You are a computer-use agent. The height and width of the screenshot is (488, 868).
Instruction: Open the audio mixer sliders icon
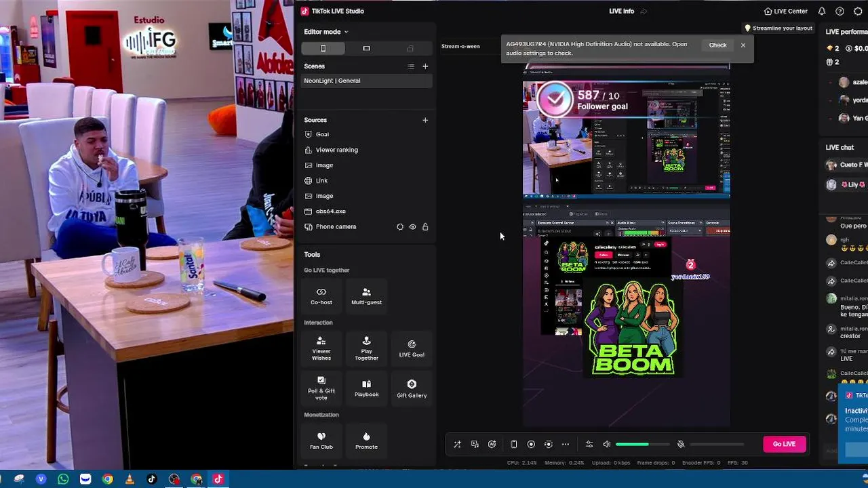(x=589, y=445)
